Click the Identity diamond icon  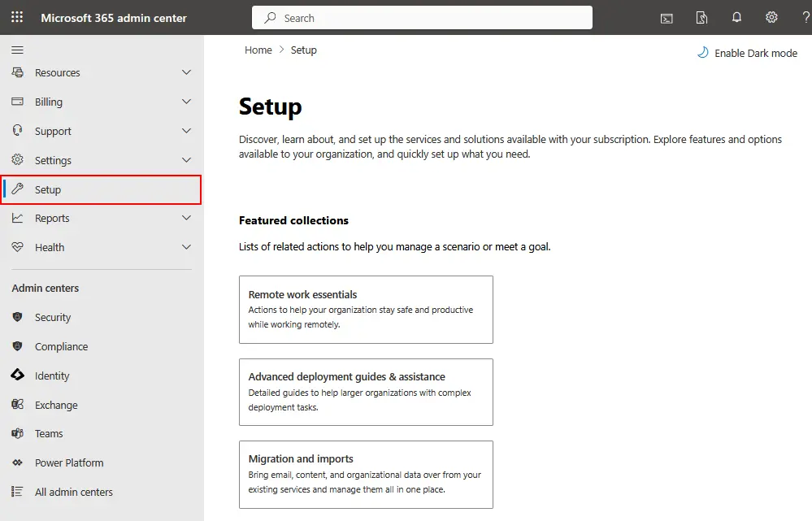(18, 375)
